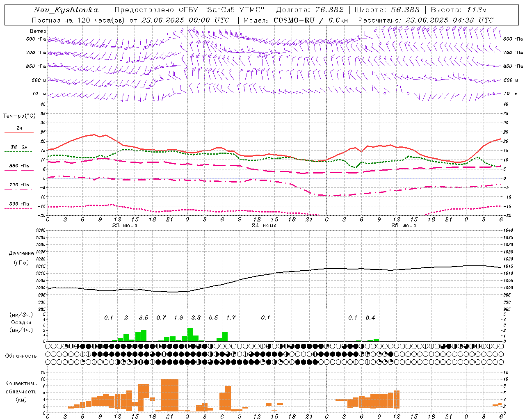Click the 0.4 precipitation total

370,318
